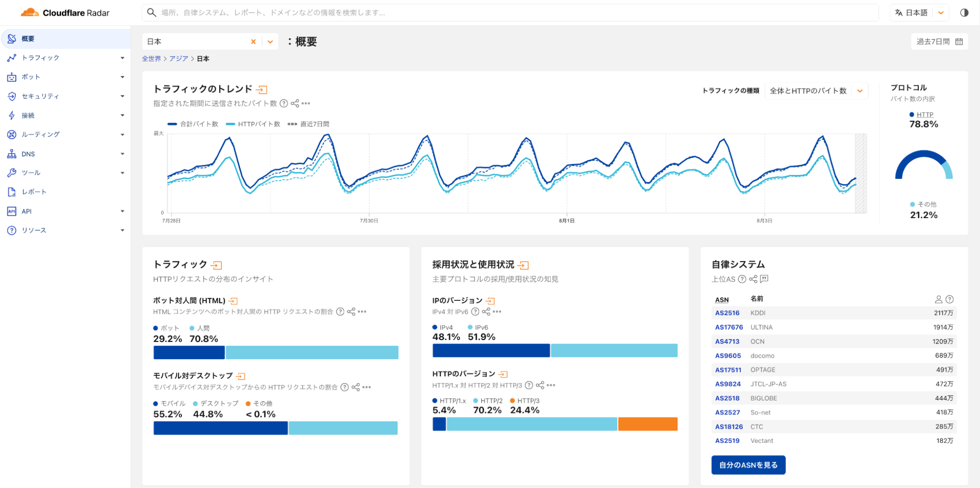Toggle the HTTPバイト数 legend series

click(x=253, y=124)
